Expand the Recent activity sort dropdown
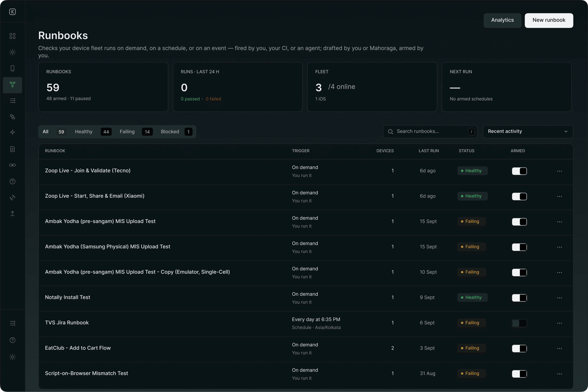The width and height of the screenshot is (588, 392). (528, 132)
